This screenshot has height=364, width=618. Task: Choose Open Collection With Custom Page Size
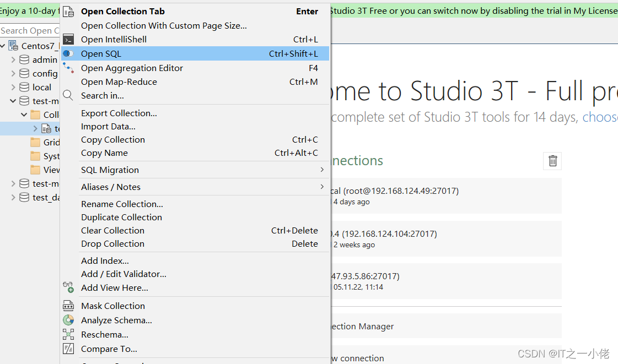pos(196,25)
